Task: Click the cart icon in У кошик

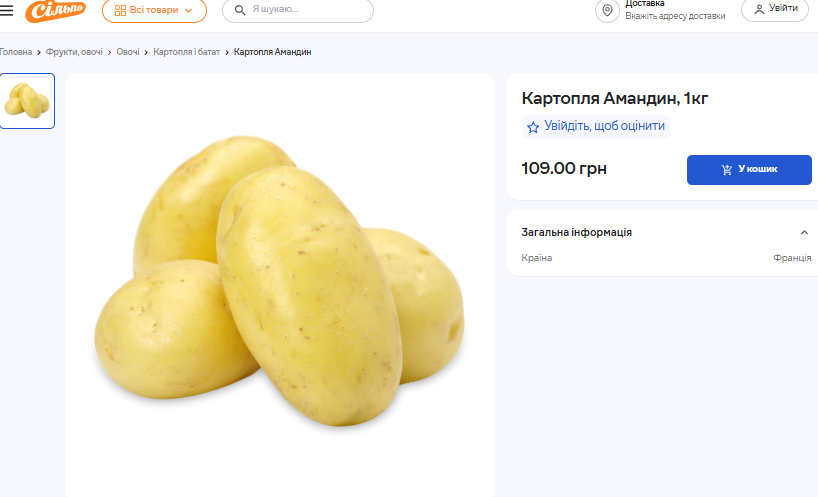Action: click(x=727, y=170)
